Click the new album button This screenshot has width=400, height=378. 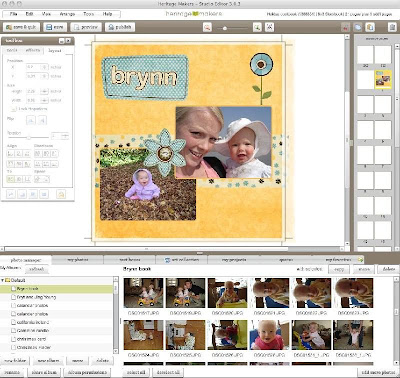(x=48, y=361)
